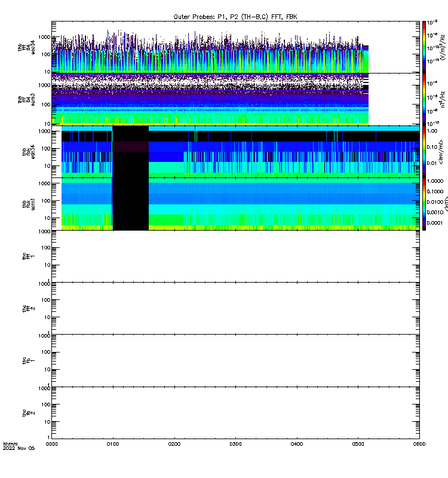Click the 10 tick of the thc fb 2 axis
This screenshot has width=448, height=478.
click(47, 422)
